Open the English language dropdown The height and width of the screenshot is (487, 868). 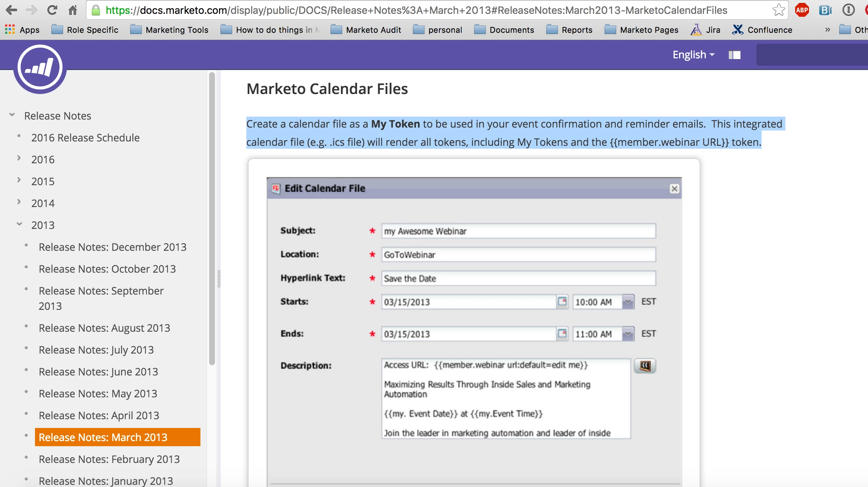tap(693, 55)
